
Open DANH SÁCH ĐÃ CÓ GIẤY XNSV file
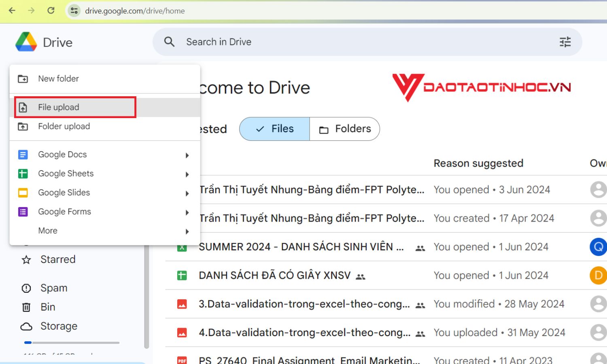pyautogui.click(x=274, y=275)
